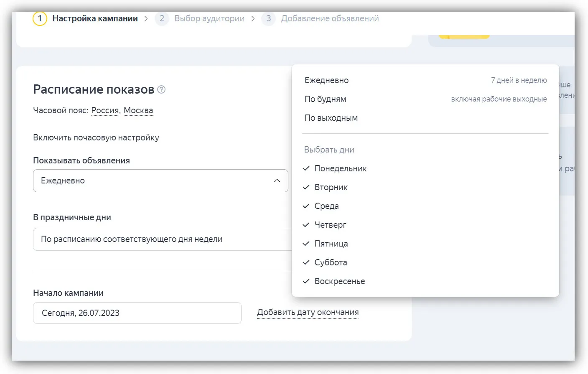The image size is (588, 374).
Task: Click step 3 circle Добавление объявлений
Action: pyautogui.click(x=268, y=18)
